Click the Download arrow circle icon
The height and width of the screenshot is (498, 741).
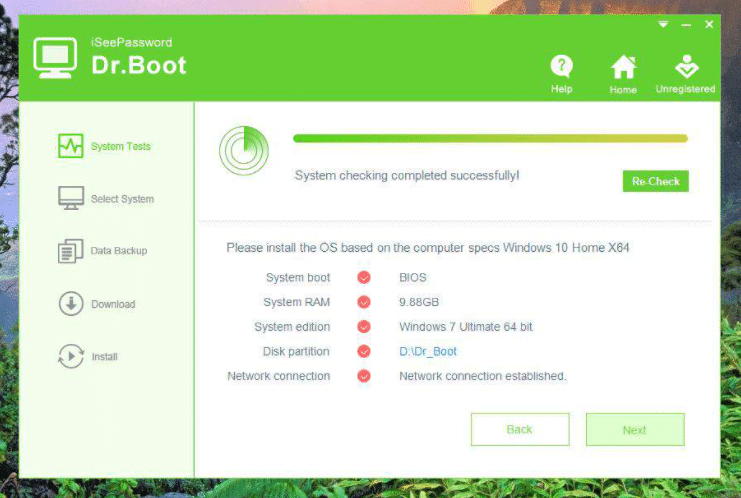(70, 304)
